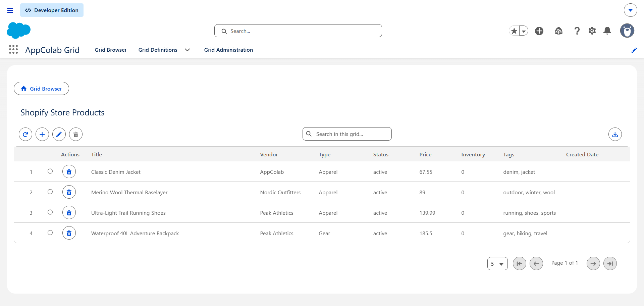The height and width of the screenshot is (306, 644).
Task: Click the 67.55 price cell
Action: point(426,172)
